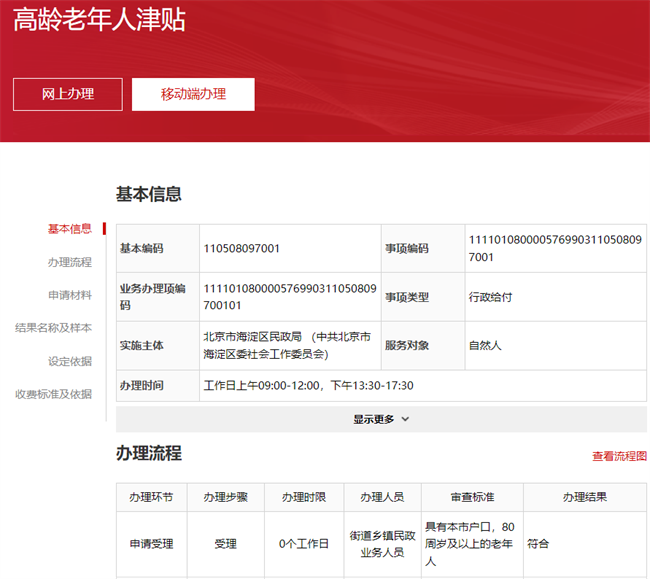Screen dimensions: 650x579
Task: Click the 办理时限 column header
Action: pyautogui.click(x=304, y=497)
